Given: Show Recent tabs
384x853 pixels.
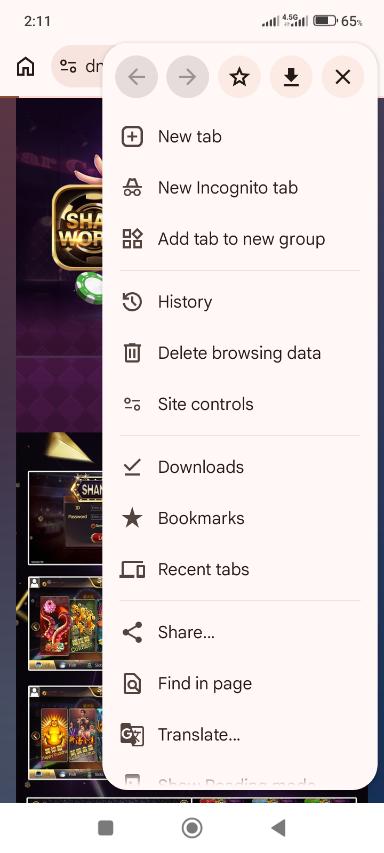Looking at the screenshot, I should tap(239, 570).
